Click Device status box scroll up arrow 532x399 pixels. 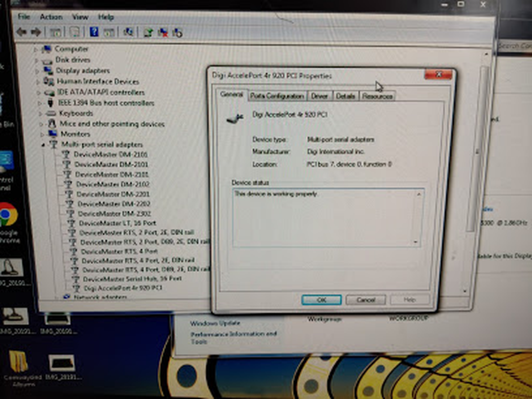point(419,194)
